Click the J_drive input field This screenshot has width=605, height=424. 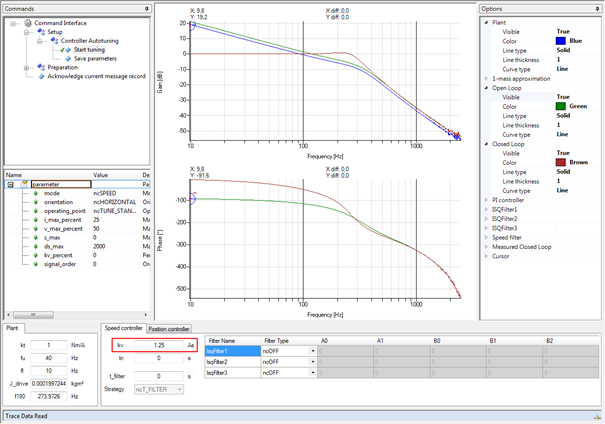(x=49, y=383)
